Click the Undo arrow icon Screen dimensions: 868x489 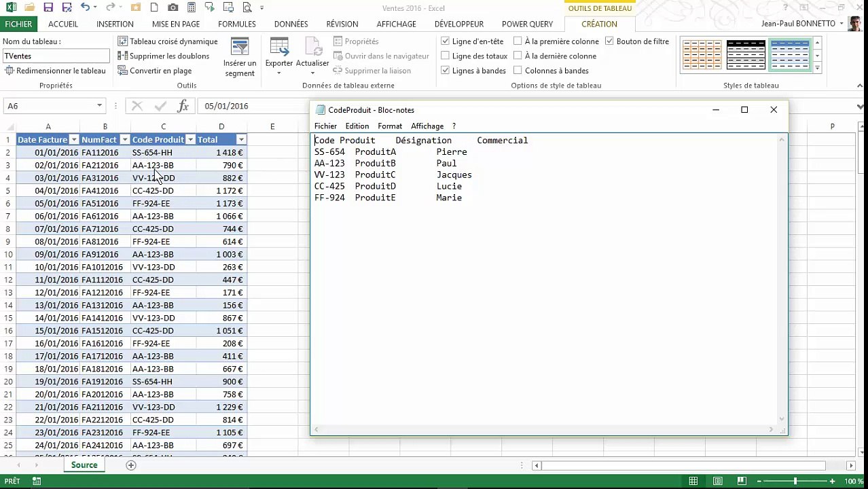point(84,7)
